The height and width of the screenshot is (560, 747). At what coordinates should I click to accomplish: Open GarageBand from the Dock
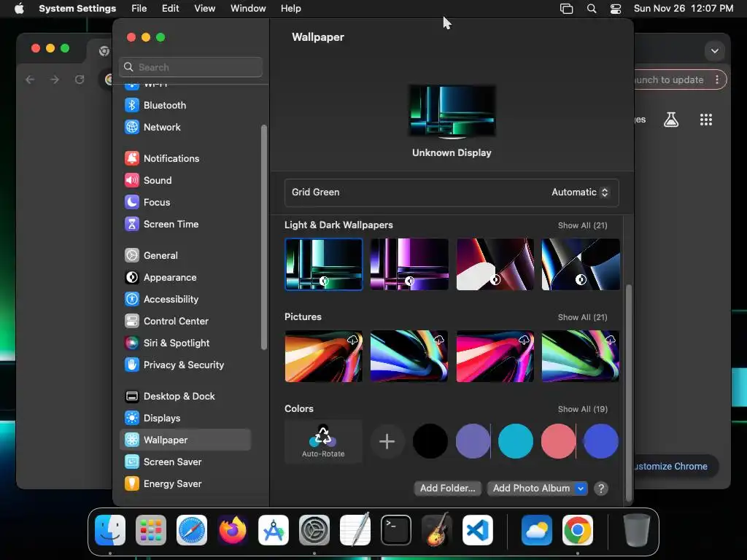pyautogui.click(x=437, y=530)
